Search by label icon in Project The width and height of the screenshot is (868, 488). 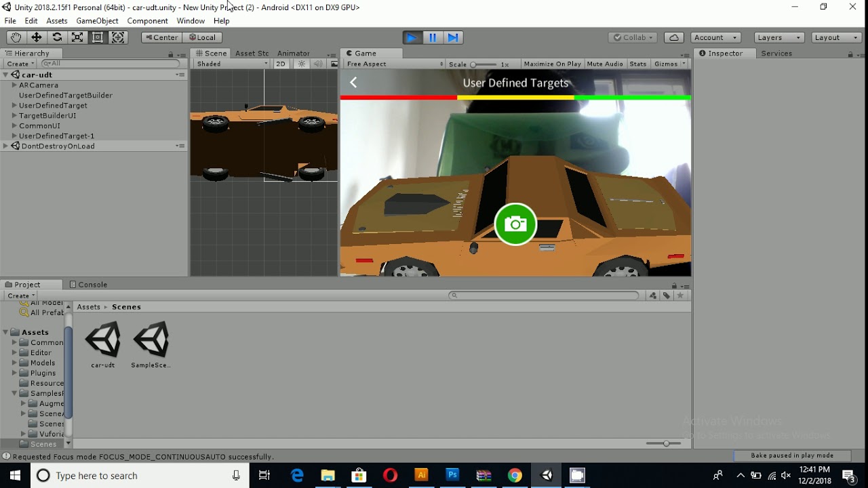[x=667, y=296]
